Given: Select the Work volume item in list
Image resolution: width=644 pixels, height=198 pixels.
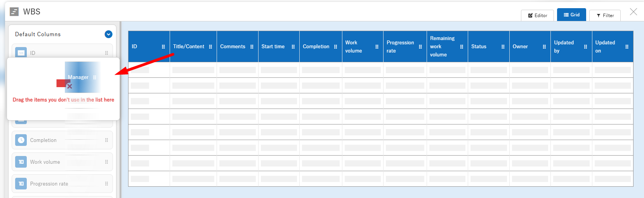Looking at the screenshot, I should [x=62, y=162].
